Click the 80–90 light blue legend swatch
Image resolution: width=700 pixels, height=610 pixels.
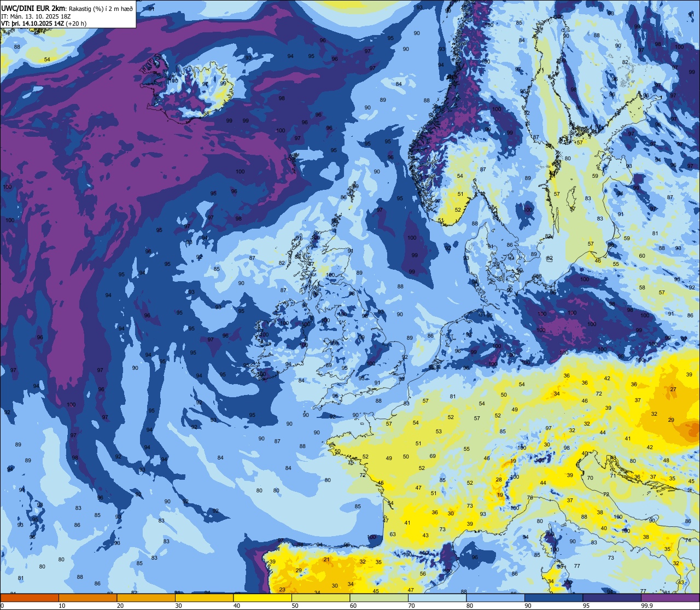coord(495,598)
